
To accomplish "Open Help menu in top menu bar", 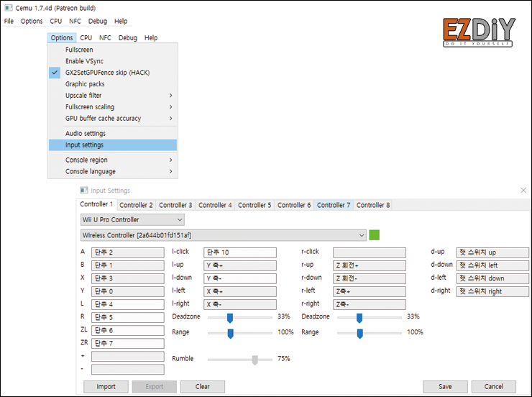I will (121, 21).
